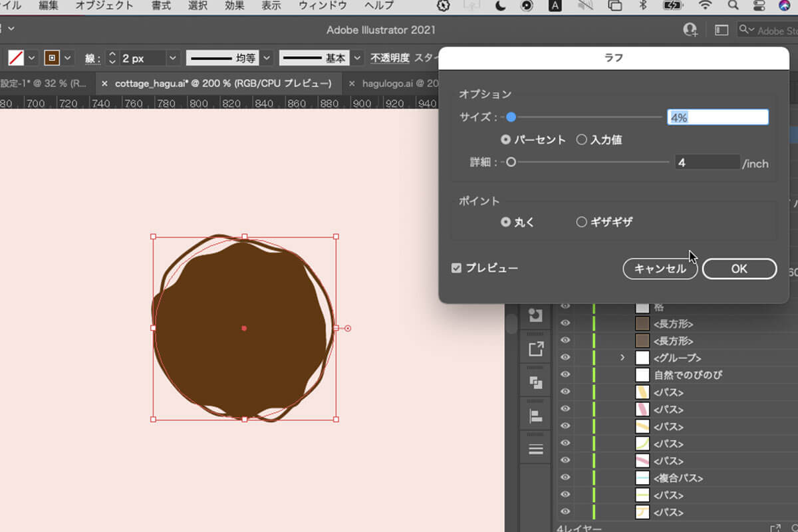
Task: Select the 入力値 radio option
Action: point(581,140)
